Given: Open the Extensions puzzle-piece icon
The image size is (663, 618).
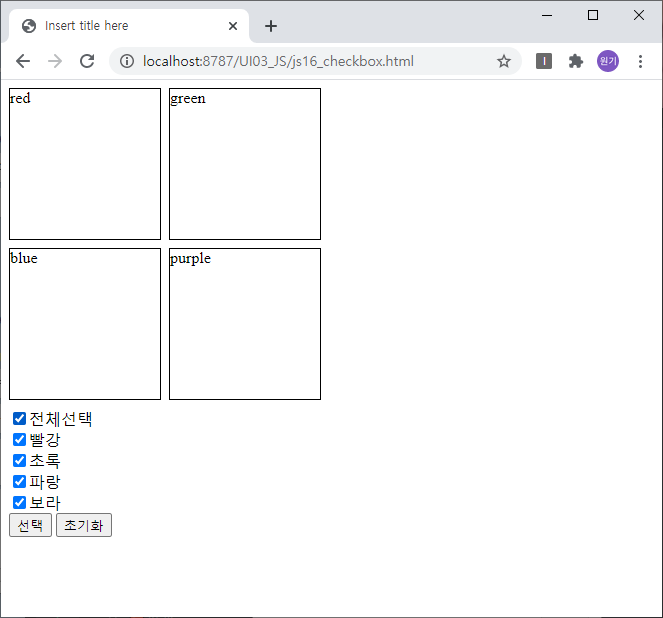Looking at the screenshot, I should coord(575,61).
